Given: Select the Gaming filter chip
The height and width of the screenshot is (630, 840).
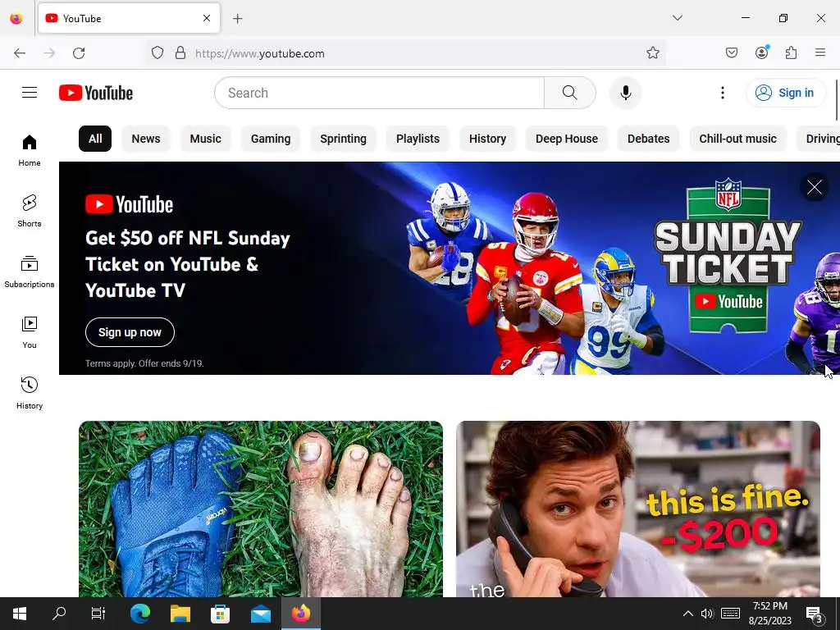Looking at the screenshot, I should 271,139.
